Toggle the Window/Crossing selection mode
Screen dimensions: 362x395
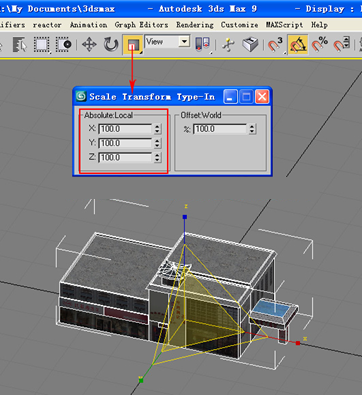pos(63,44)
